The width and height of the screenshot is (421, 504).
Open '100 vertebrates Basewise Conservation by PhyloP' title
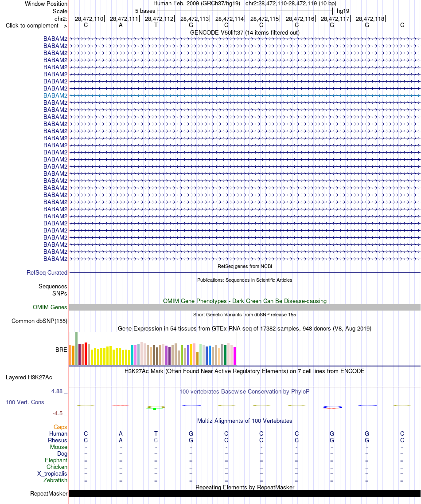point(245,391)
